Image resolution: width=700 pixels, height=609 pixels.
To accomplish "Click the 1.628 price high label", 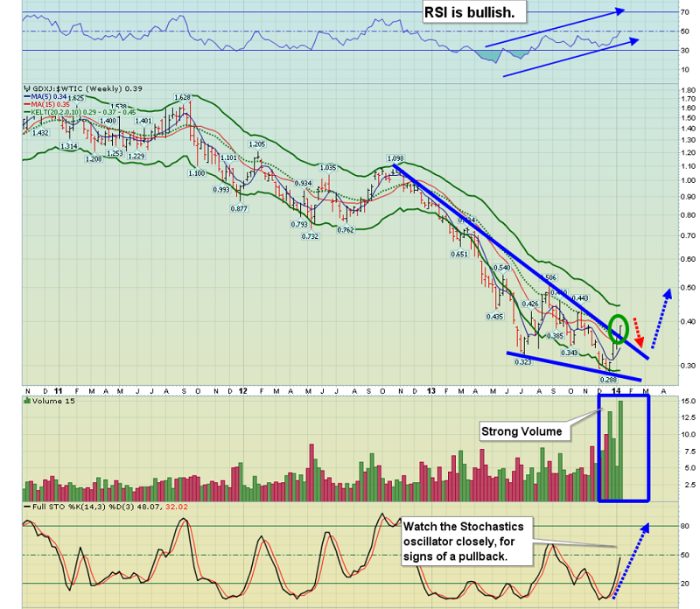I will click(182, 97).
